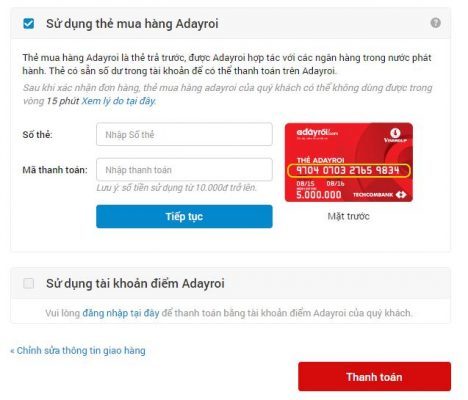The width and height of the screenshot is (468, 400).
Task: Enable Sử dụng tài khoản điểm Adayroi checkbox
Action: click(29, 283)
